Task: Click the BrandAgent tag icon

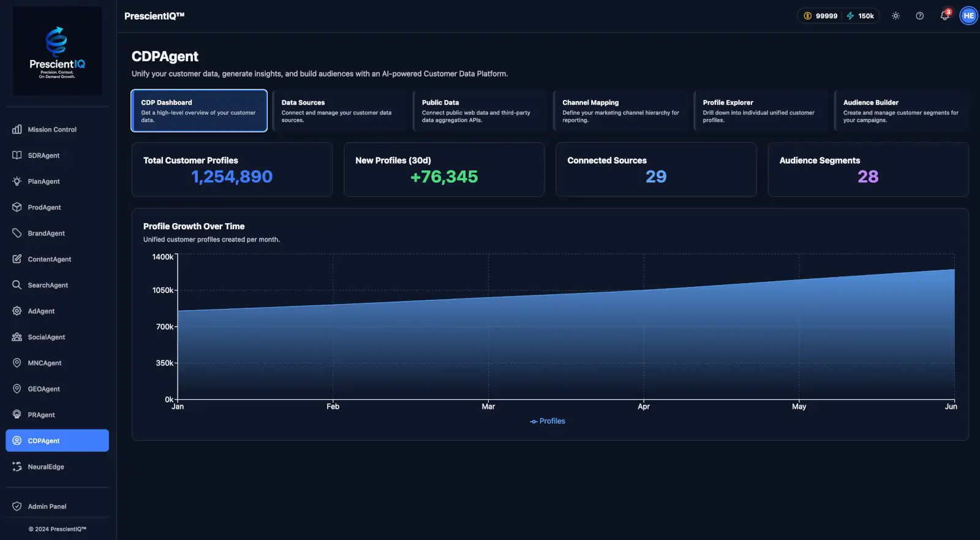Action: click(x=17, y=233)
